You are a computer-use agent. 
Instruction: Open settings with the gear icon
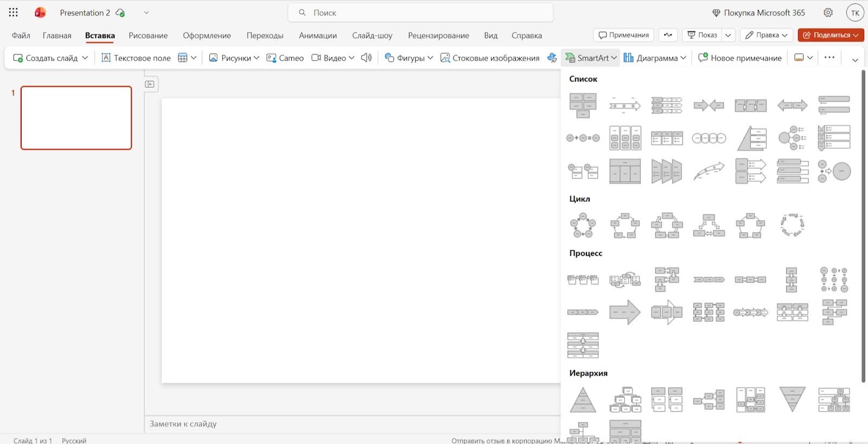pyautogui.click(x=828, y=12)
